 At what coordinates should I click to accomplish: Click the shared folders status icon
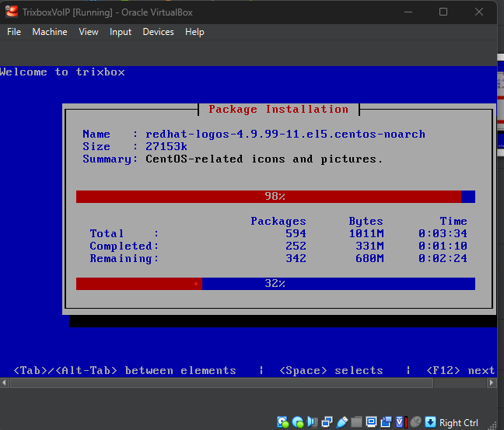(x=356, y=422)
